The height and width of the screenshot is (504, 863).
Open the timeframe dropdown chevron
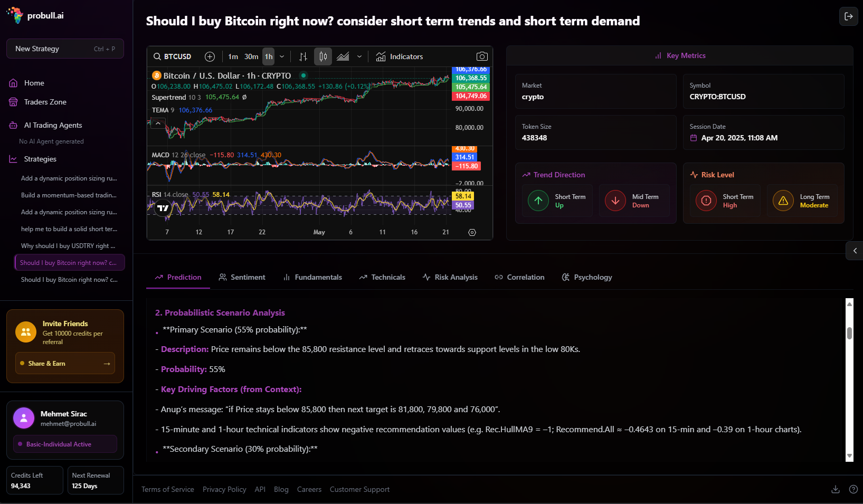282,56
